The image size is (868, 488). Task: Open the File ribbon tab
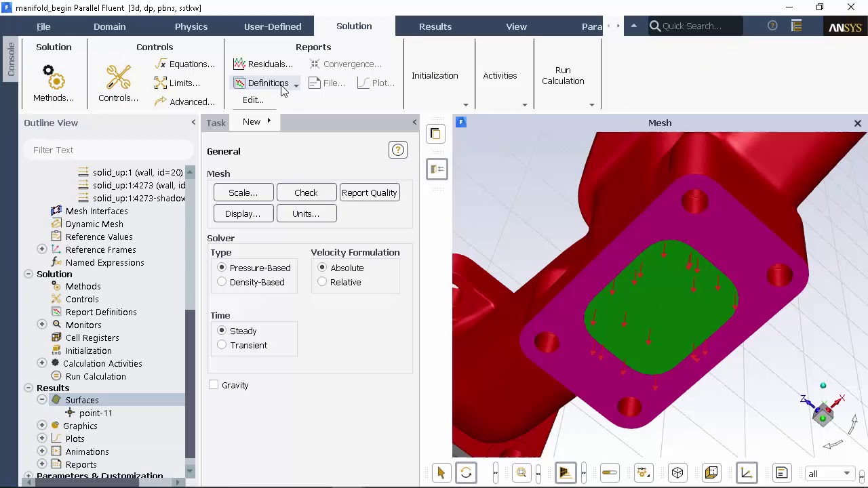43,26
